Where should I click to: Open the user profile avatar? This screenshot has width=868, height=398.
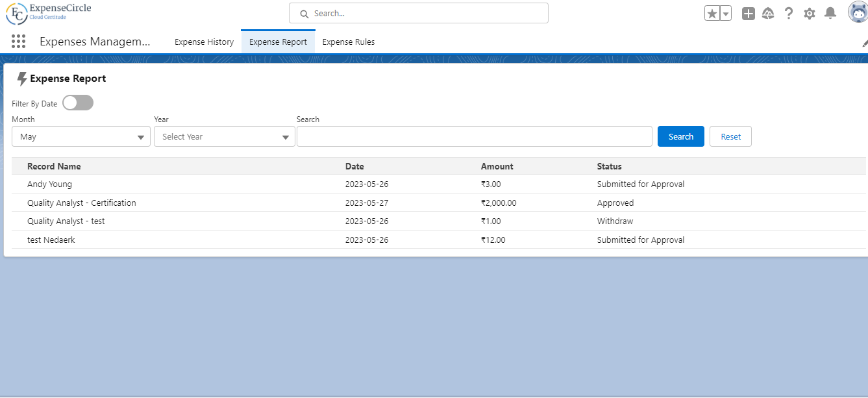tap(858, 12)
